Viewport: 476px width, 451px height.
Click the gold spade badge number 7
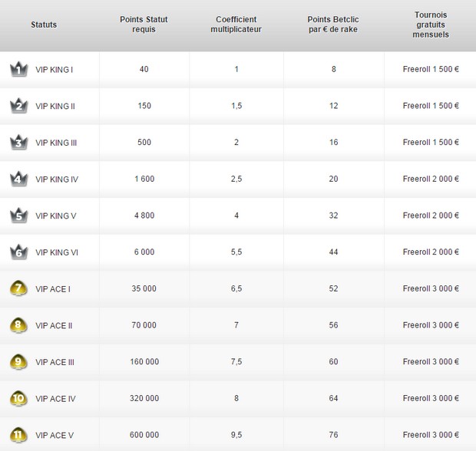pos(19,288)
